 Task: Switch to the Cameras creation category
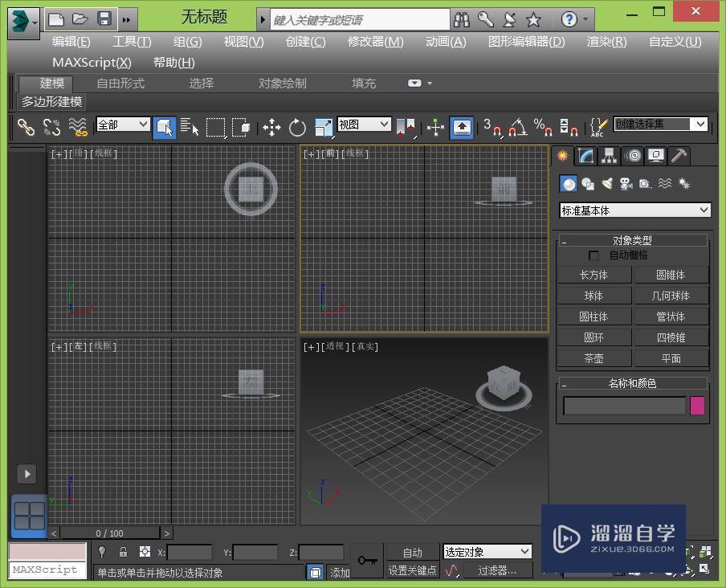(626, 184)
